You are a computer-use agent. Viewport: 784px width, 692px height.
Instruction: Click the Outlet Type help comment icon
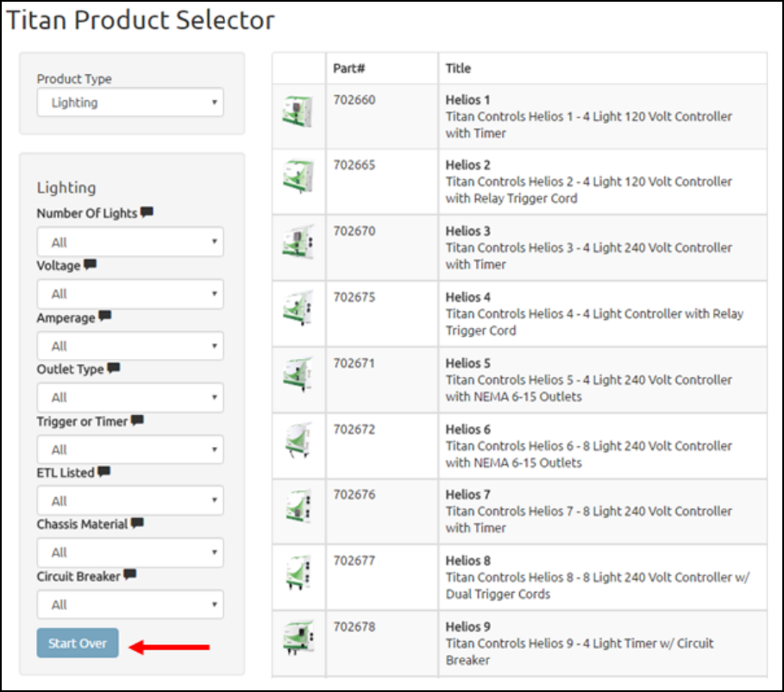click(x=114, y=368)
